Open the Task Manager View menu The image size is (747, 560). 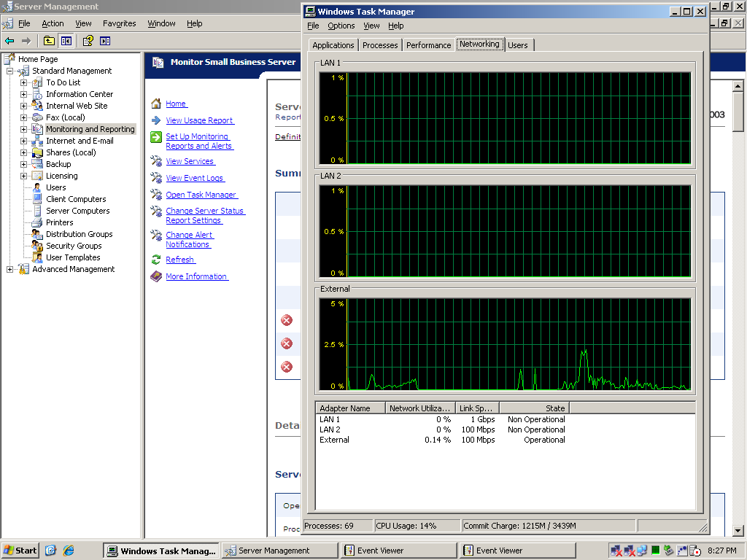coord(371,26)
